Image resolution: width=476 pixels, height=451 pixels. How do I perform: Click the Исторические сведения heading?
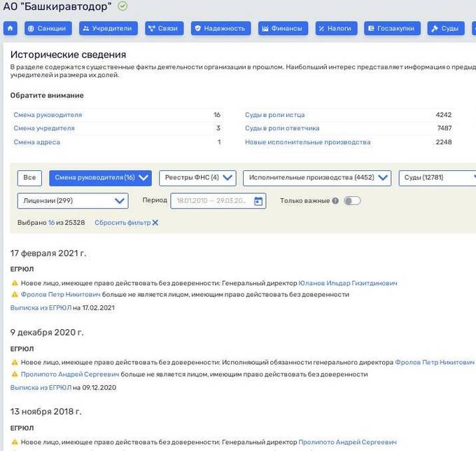[69, 55]
